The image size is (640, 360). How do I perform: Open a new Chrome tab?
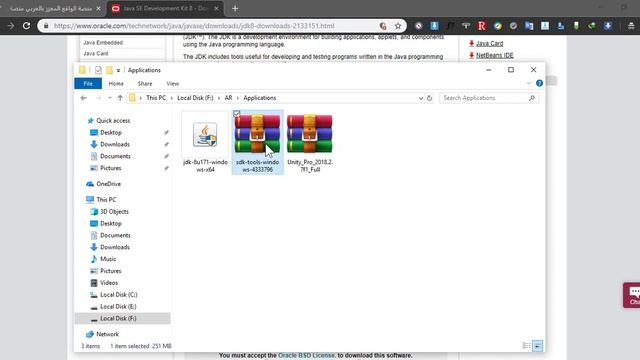point(235,8)
